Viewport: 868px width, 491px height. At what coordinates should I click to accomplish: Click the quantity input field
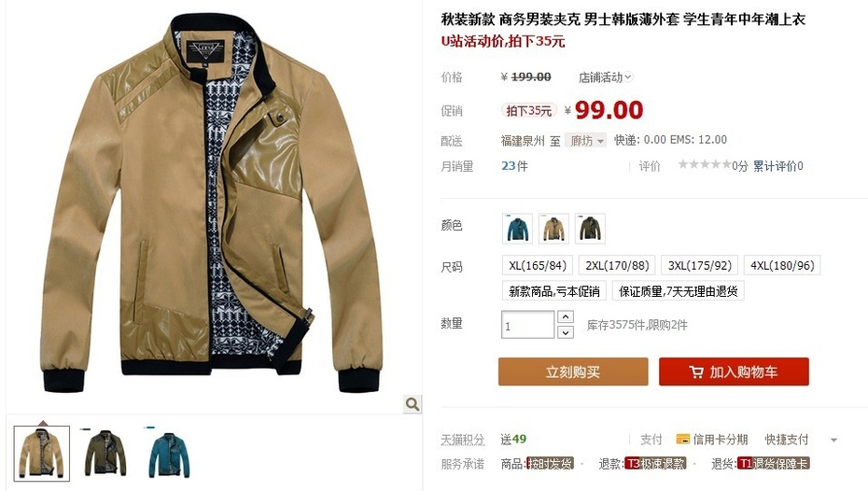(x=527, y=325)
